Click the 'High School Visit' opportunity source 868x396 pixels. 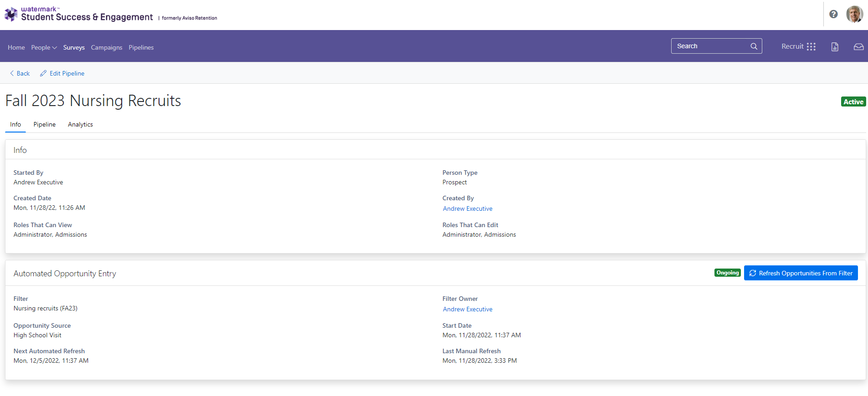[x=37, y=335]
